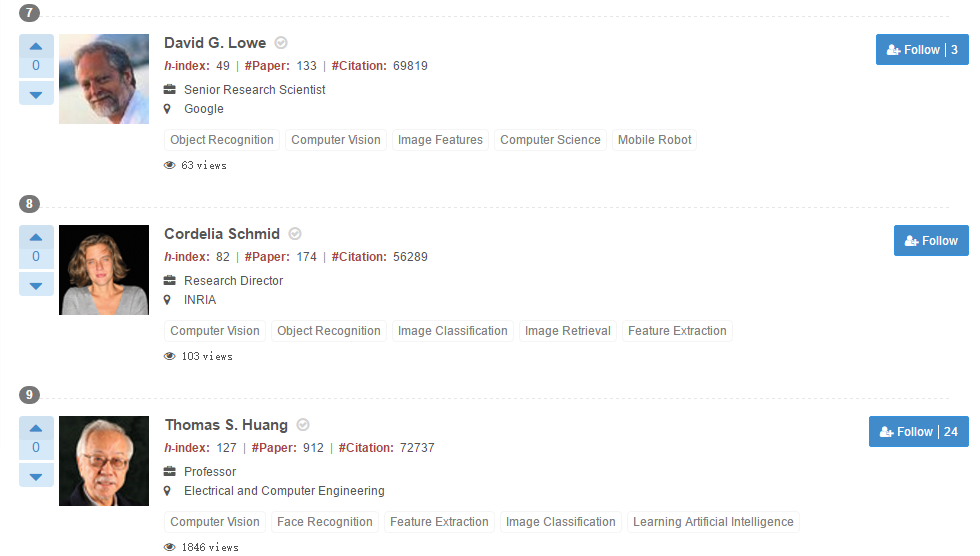Viewport: 980px width, 556px height.
Task: Upvote Thomas S. Huang's entry
Action: click(36, 428)
